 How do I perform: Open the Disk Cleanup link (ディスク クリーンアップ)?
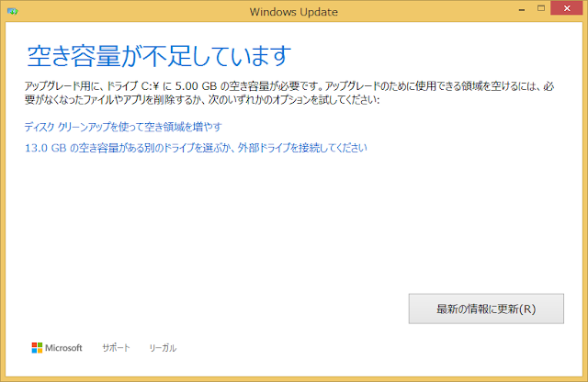[x=123, y=127]
